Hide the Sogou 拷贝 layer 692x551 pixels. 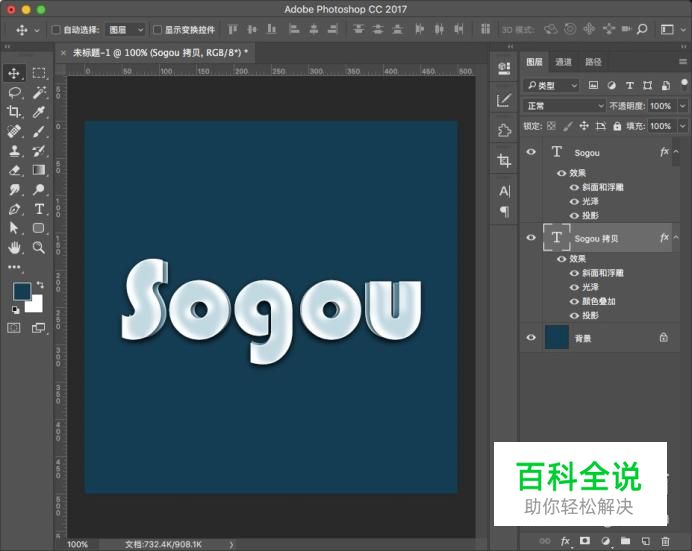(x=531, y=238)
